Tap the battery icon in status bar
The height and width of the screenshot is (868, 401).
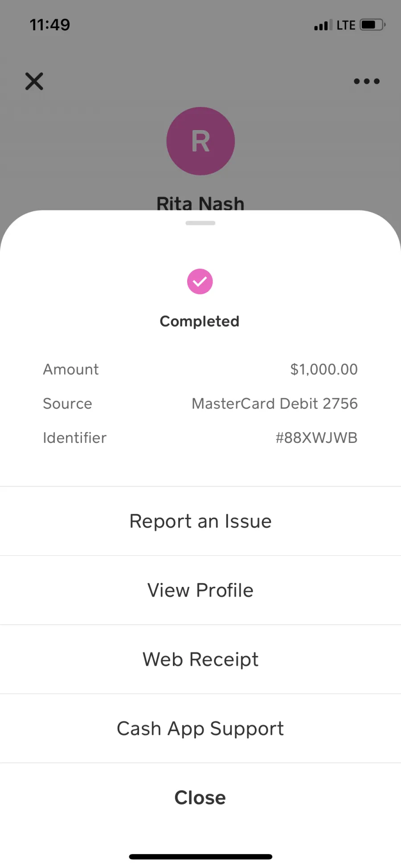coord(373,25)
